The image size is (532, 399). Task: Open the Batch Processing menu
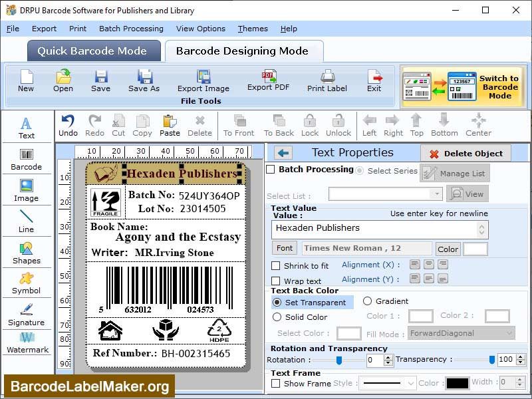(131, 29)
